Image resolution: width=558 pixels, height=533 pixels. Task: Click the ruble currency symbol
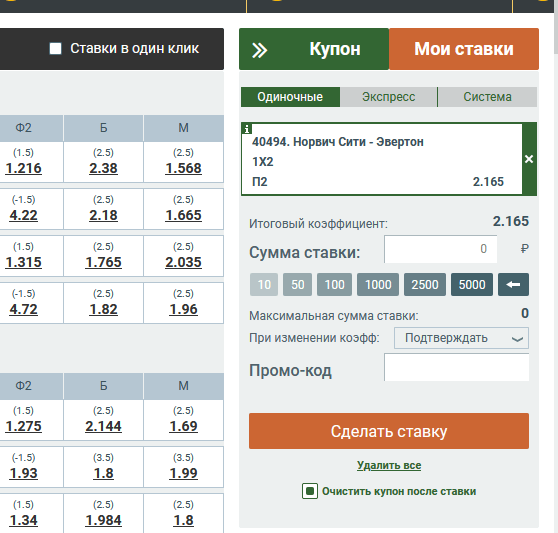click(524, 248)
